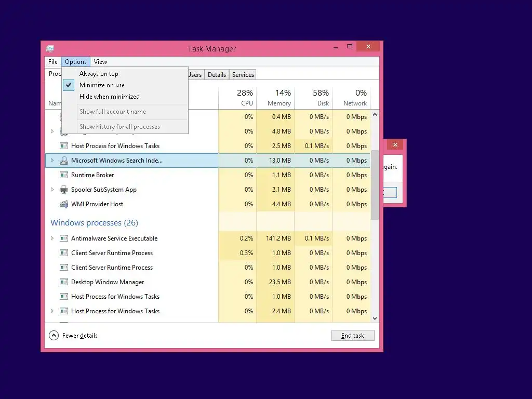
Task: Click the button in the background dialog
Action: 390,192
